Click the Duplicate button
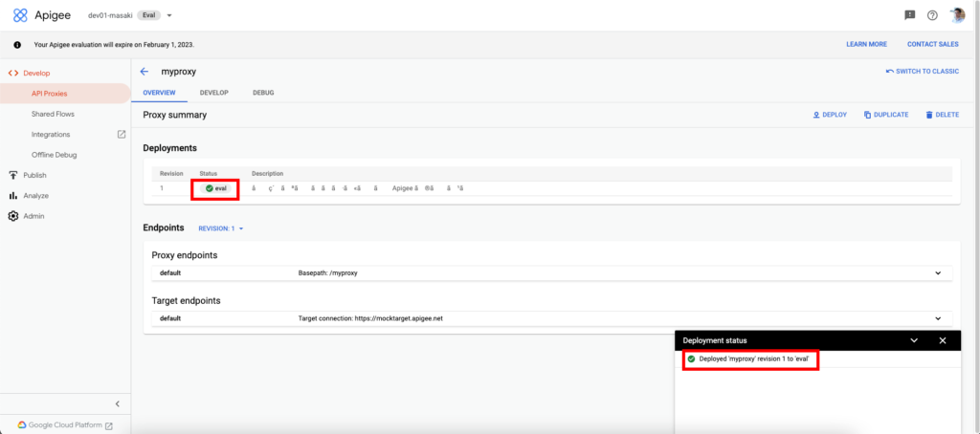Image resolution: width=980 pixels, height=434 pixels. (x=885, y=115)
